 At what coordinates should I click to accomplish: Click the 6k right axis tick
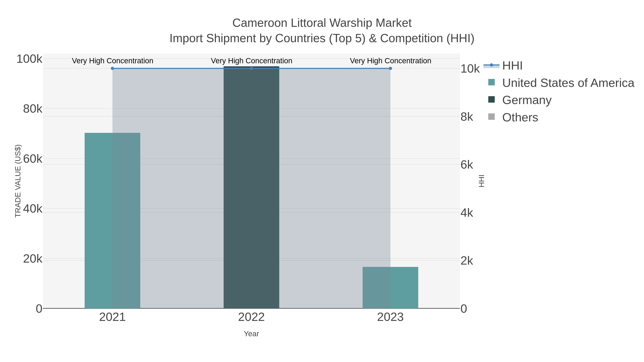(x=467, y=165)
